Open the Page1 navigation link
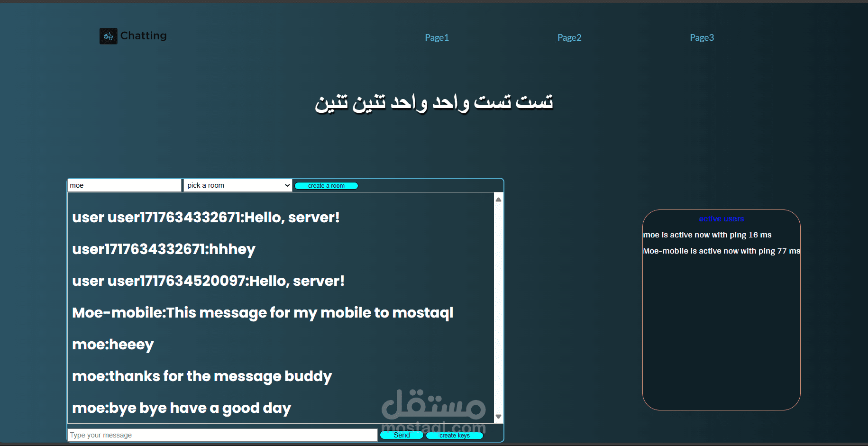Image resolution: width=868 pixels, height=446 pixels. 437,37
